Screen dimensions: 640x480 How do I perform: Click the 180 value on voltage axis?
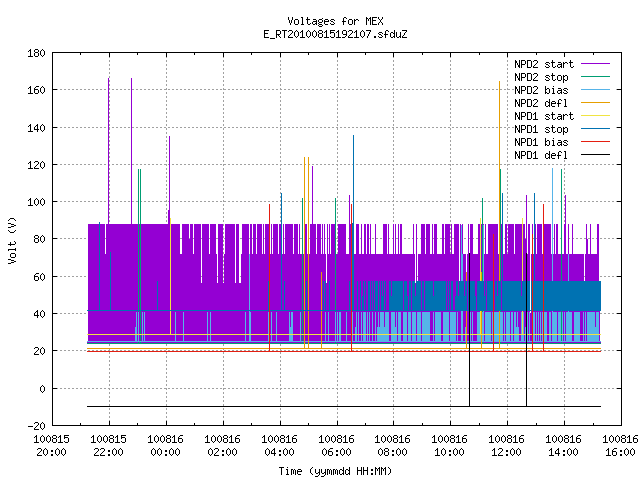click(x=36, y=53)
